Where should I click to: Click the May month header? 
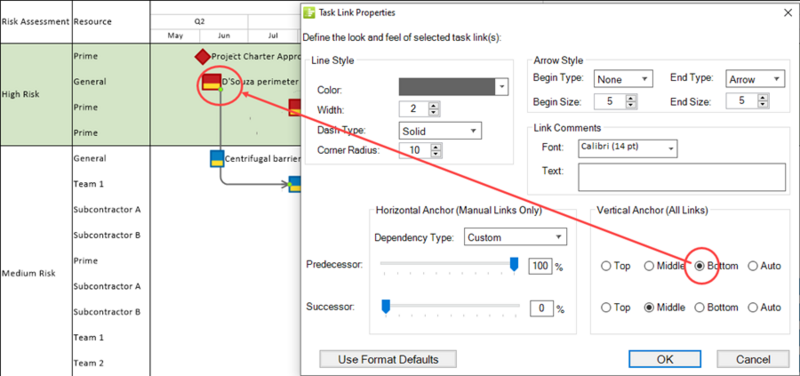[x=176, y=36]
